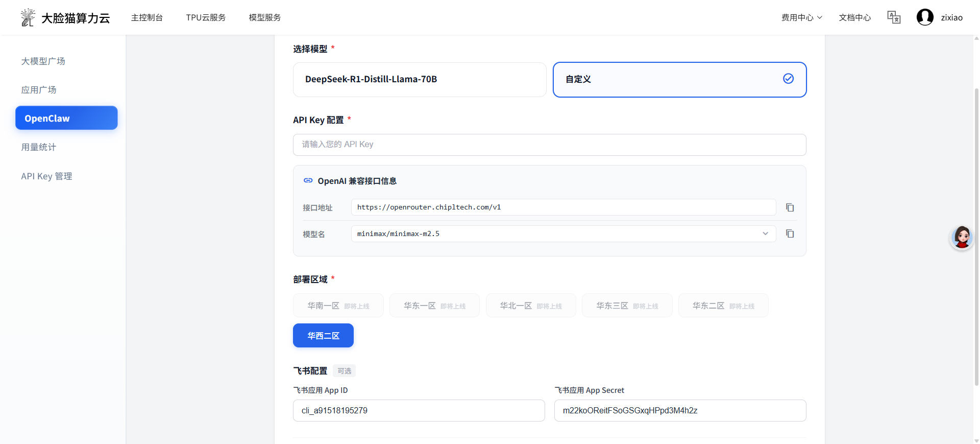Viewport: 980px width, 444px height.
Task: Choose the 华西二区 deployment region
Action: click(323, 336)
